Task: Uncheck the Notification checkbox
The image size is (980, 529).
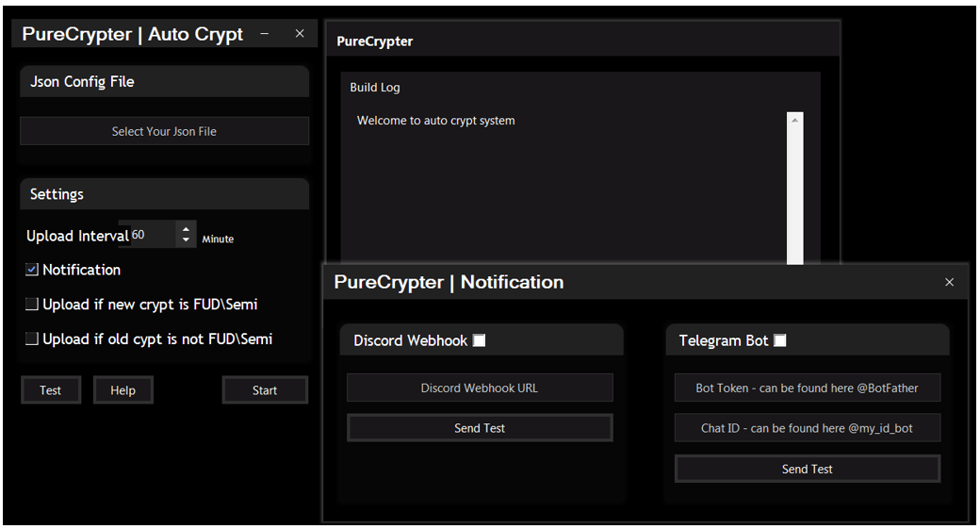Action: (32, 270)
